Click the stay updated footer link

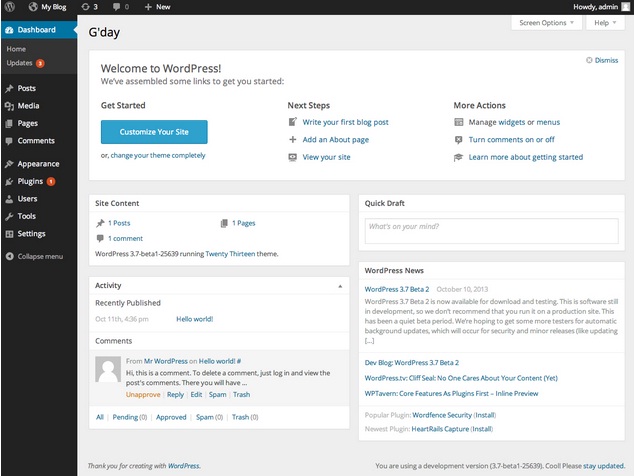pyautogui.click(x=603, y=466)
